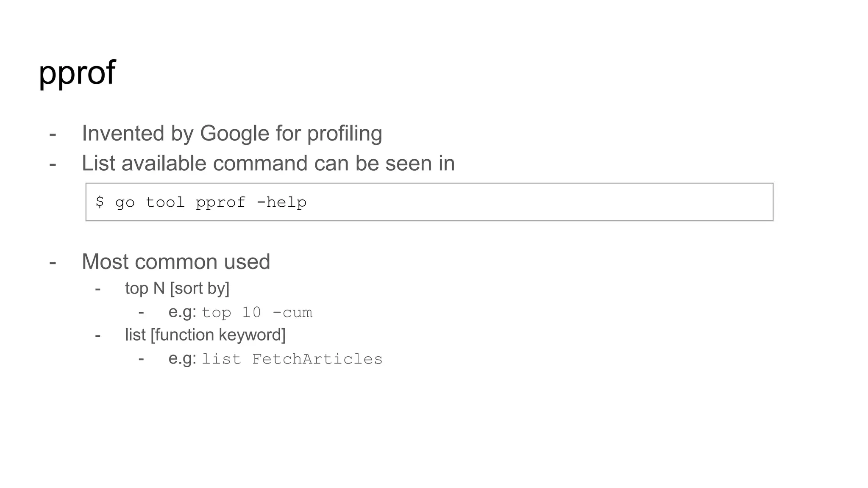Select the "Most common used" bullet
Image resolution: width=868 pixels, height=488 pixels.
(x=176, y=262)
